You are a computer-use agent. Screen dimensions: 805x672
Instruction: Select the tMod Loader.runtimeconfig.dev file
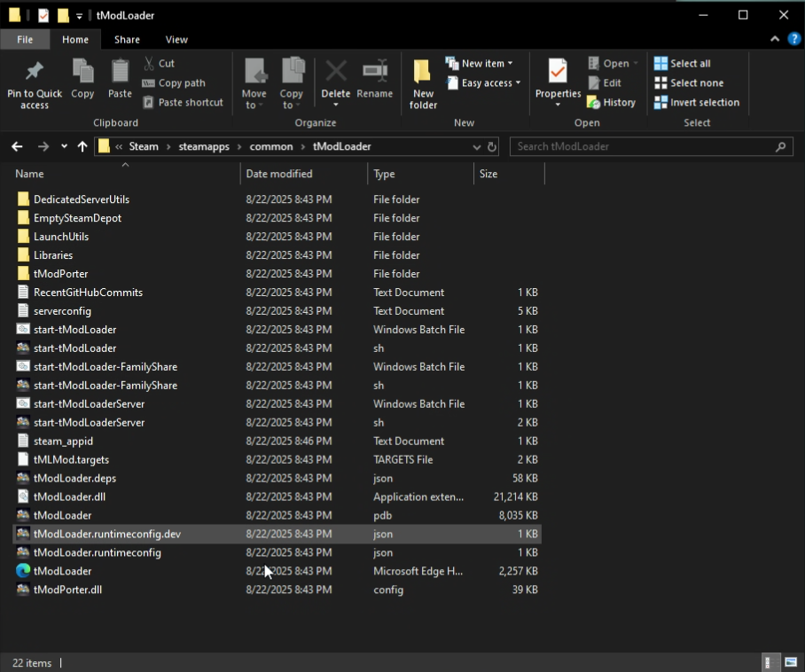point(277,534)
